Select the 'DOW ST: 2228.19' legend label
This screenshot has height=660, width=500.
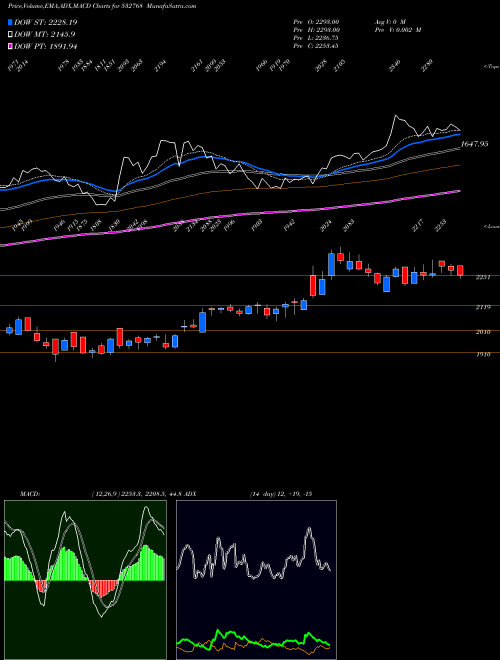[x=45, y=22]
